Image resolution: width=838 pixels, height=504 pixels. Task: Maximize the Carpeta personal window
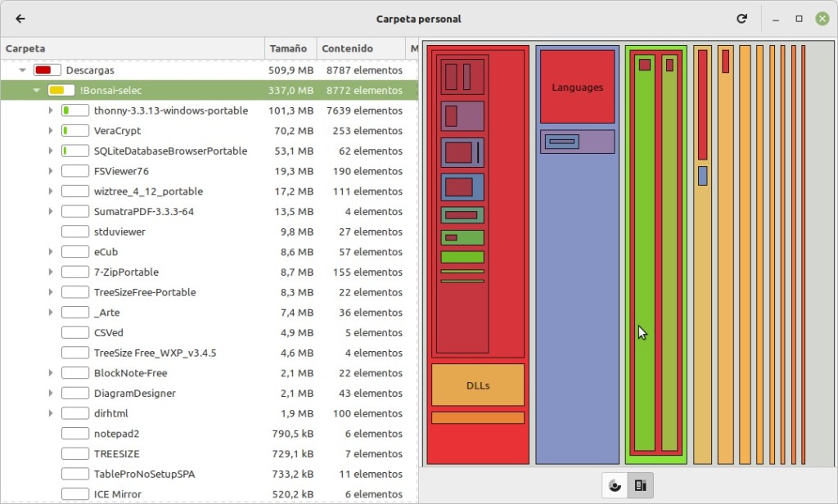click(x=800, y=19)
